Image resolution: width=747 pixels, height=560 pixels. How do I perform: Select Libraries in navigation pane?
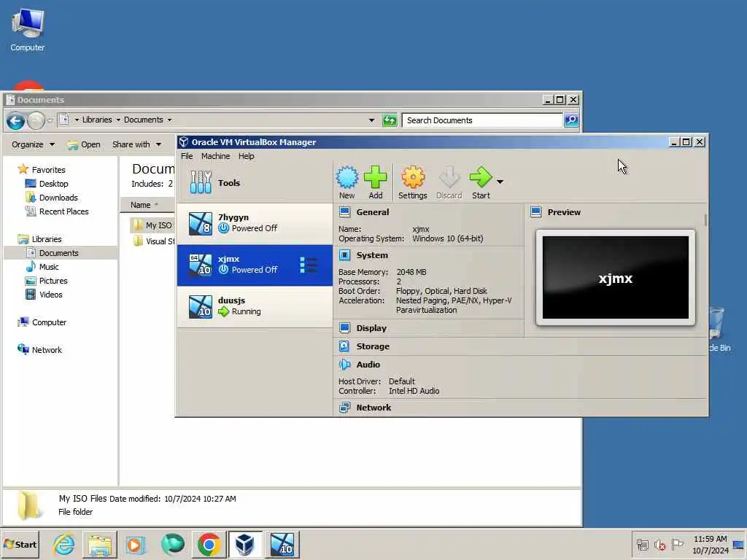click(46, 239)
